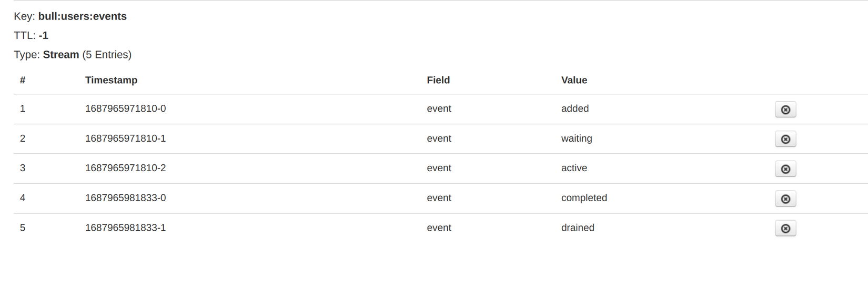Click the Field column header
The height and width of the screenshot is (286, 868).
(438, 80)
